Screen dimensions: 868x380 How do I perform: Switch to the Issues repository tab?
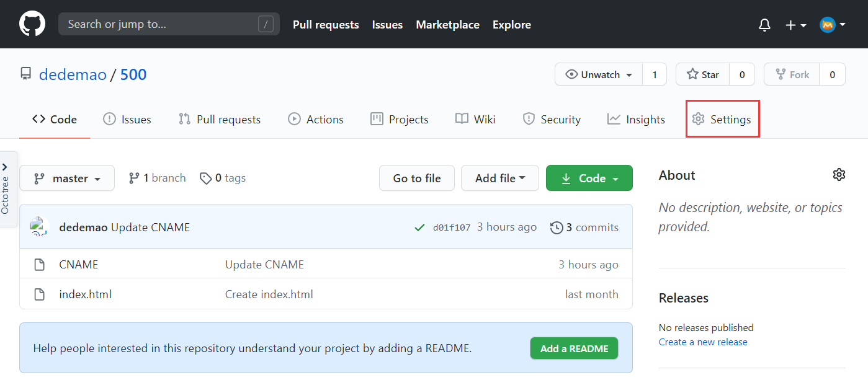[127, 120]
